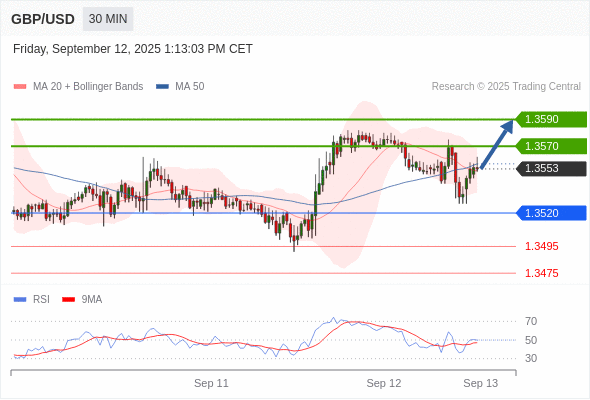
Task: Select the 1.3570 resistance price tag
Action: coord(551,146)
